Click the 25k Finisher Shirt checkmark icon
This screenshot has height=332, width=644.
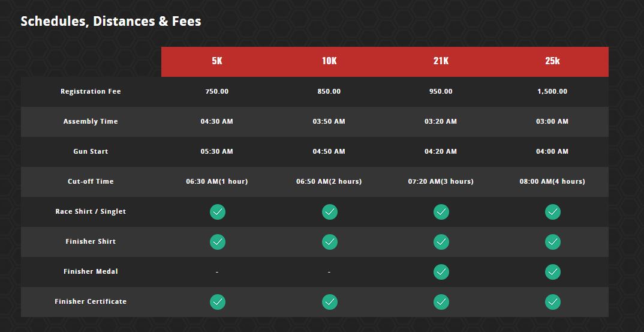click(x=552, y=242)
